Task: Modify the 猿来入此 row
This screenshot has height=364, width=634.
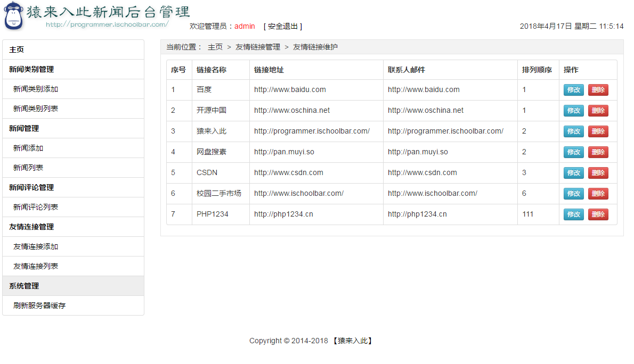Action: (573, 131)
